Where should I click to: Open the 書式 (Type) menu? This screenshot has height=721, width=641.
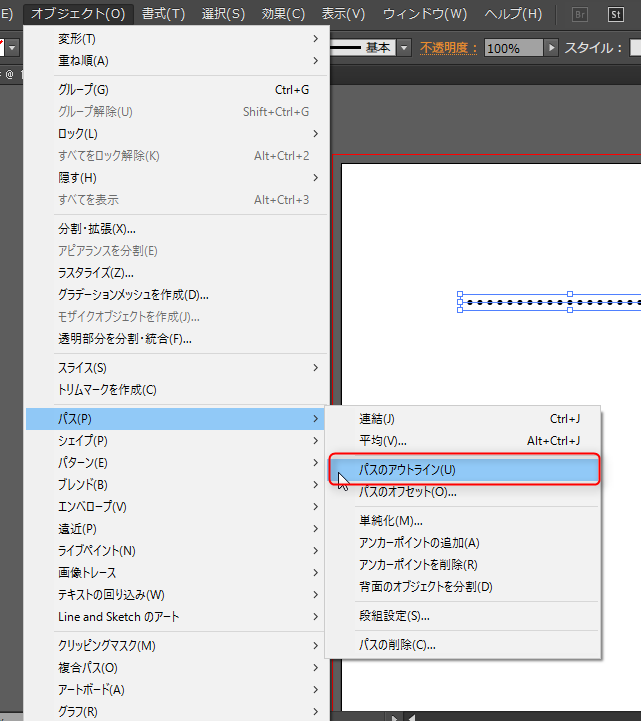[163, 14]
